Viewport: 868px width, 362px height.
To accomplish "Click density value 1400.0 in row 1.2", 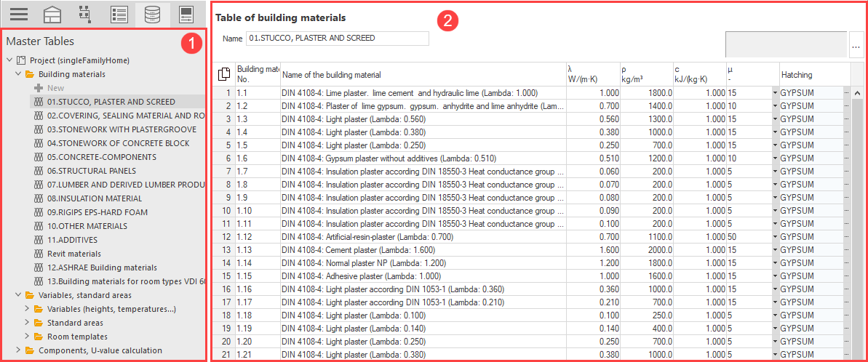I will [647, 105].
